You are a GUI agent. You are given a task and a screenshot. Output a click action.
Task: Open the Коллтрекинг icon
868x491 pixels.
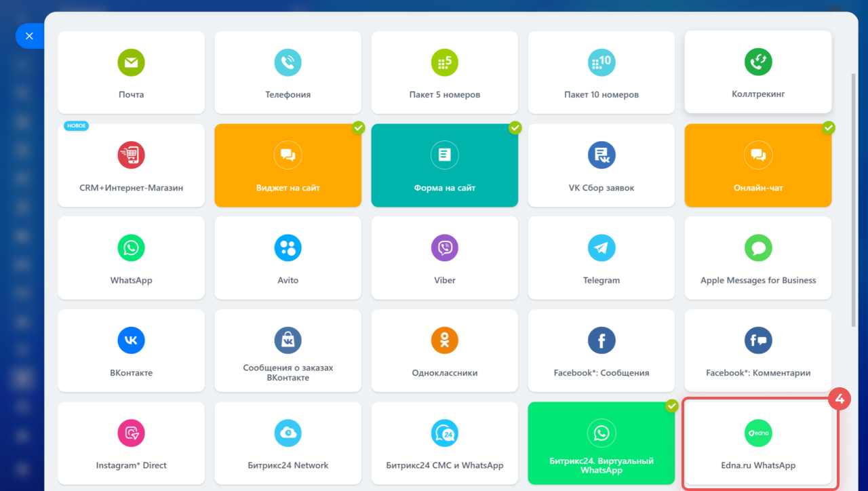758,62
